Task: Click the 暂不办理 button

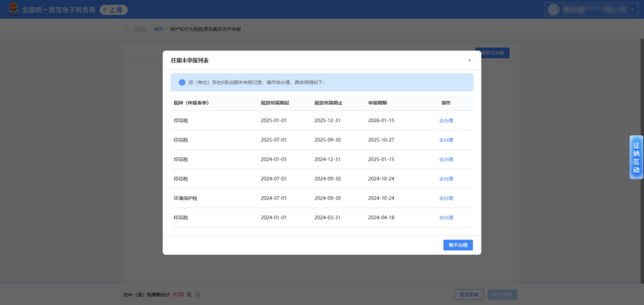Action: tap(458, 245)
